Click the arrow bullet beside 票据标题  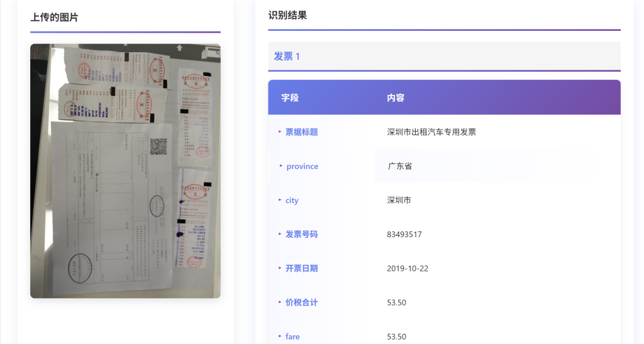click(280, 132)
